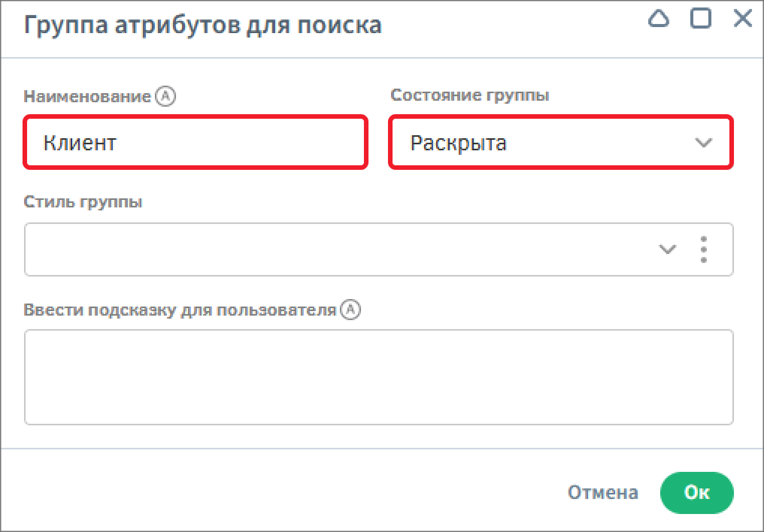Click the Состояние группы label

[x=469, y=96]
